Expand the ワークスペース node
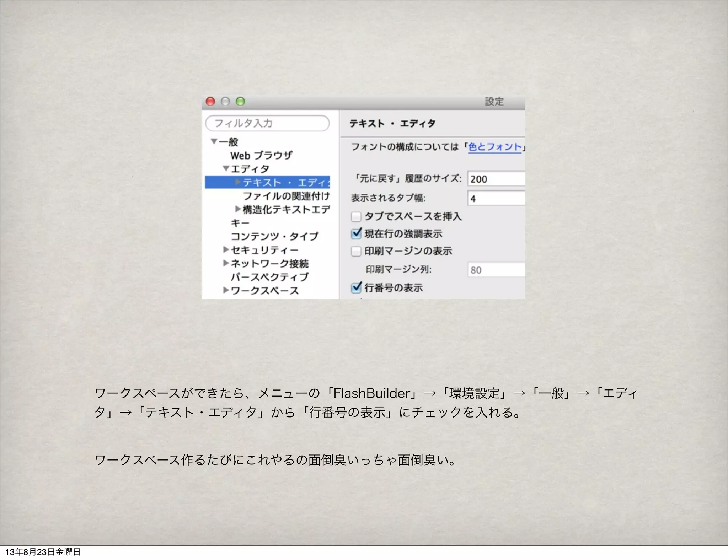Viewport: 728px width, 560px height. click(226, 290)
